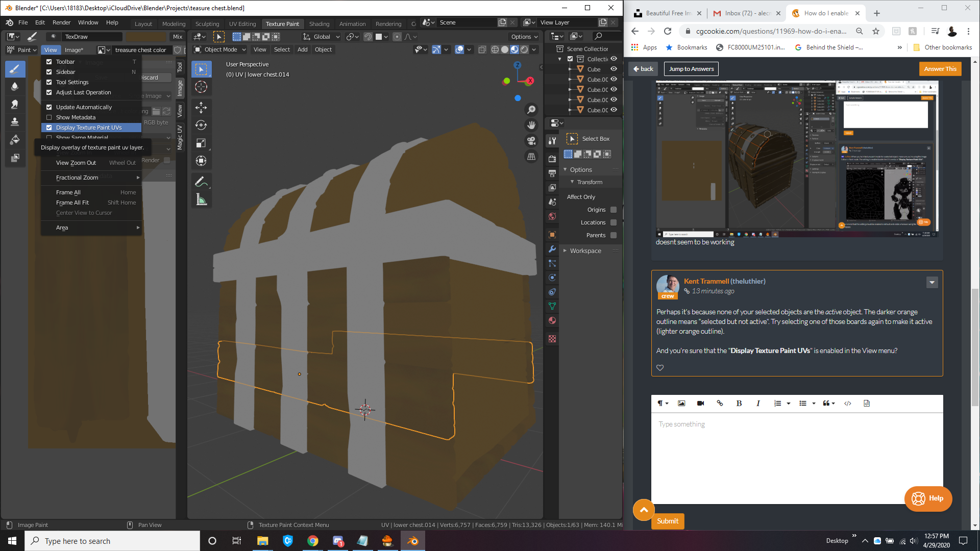The height and width of the screenshot is (551, 980).
Task: Choose Frame All menu entry
Action: pyautogui.click(x=68, y=192)
